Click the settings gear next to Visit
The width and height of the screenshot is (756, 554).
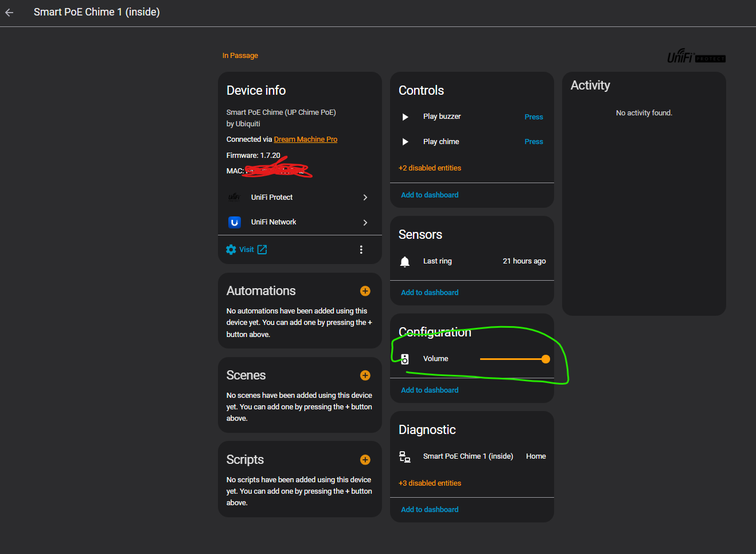pos(231,250)
